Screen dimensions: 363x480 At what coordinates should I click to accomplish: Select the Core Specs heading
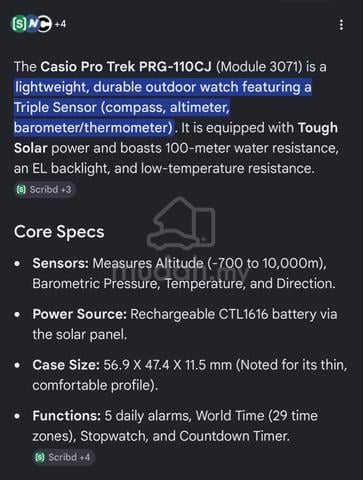[x=59, y=232]
